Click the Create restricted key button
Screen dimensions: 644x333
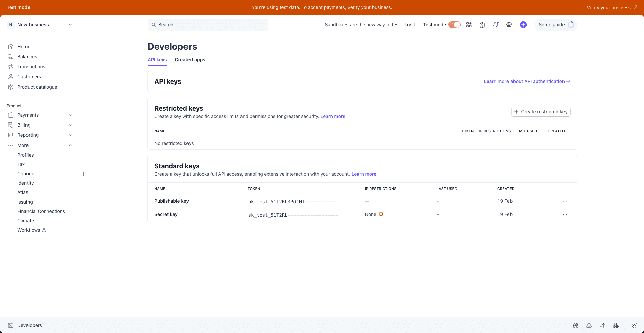click(x=540, y=112)
